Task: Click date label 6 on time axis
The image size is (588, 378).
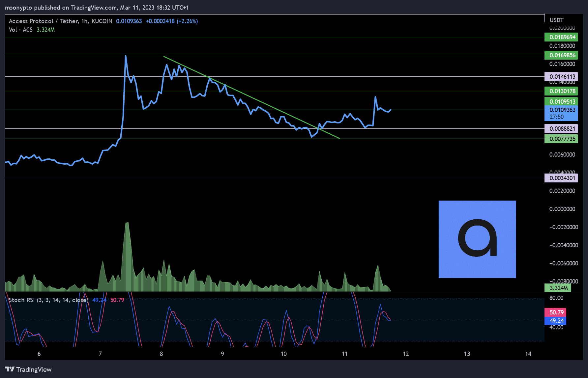Action: click(x=39, y=354)
